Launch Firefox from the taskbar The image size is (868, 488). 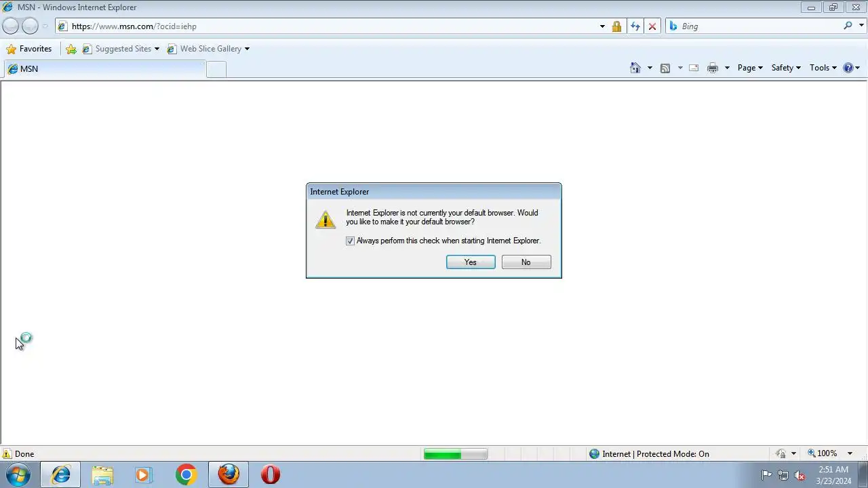tap(228, 474)
